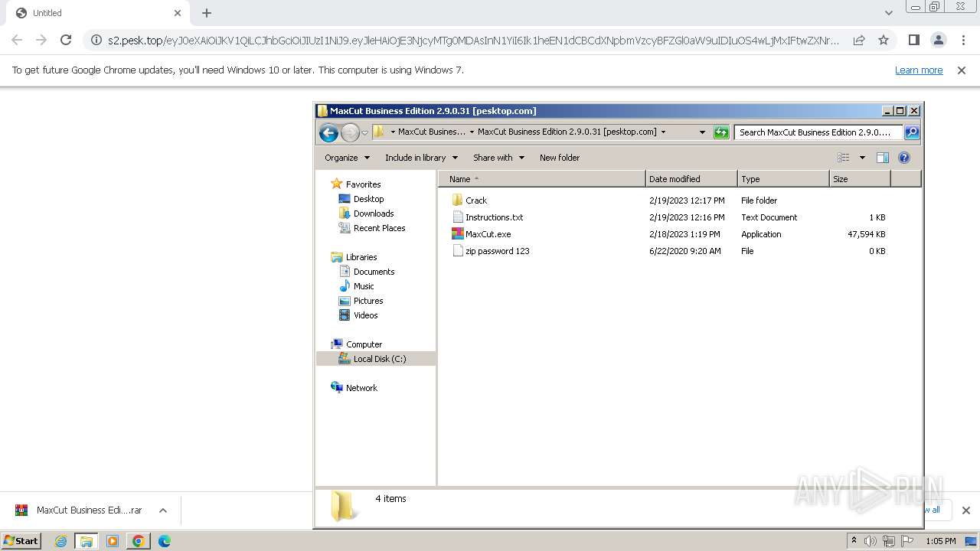The width and height of the screenshot is (980, 551).
Task: Click Chrome reload page button
Action: 66,40
